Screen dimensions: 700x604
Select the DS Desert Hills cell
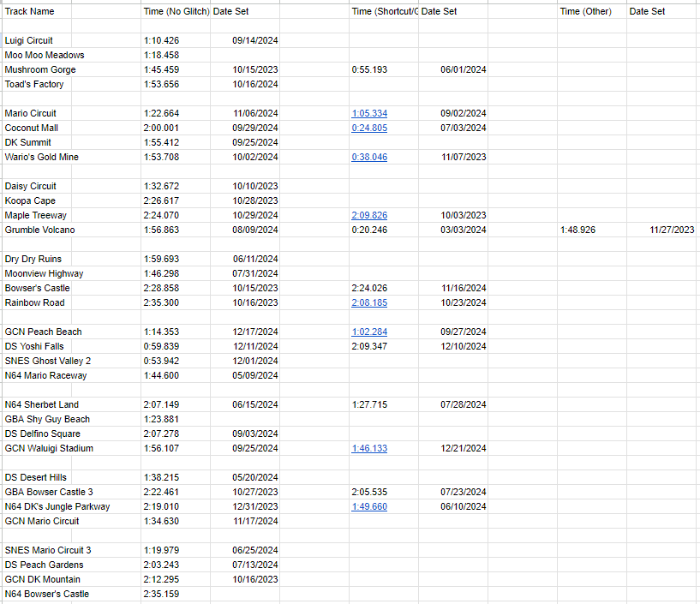(37, 478)
